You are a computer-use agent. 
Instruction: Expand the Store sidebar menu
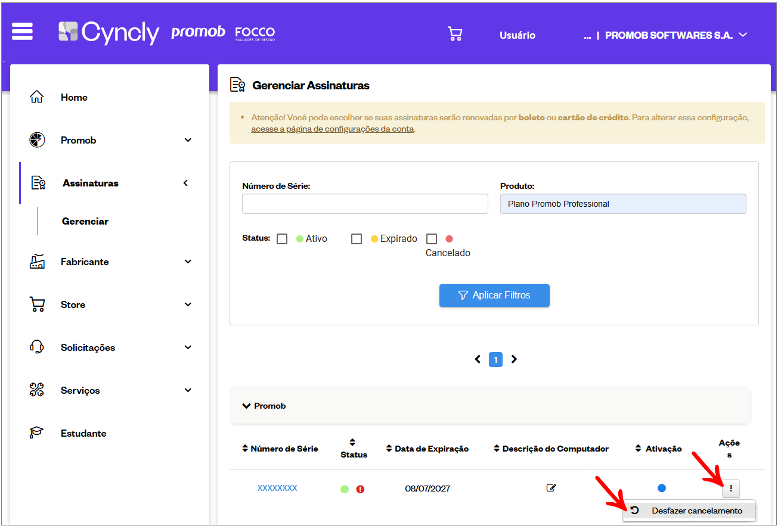pos(188,304)
